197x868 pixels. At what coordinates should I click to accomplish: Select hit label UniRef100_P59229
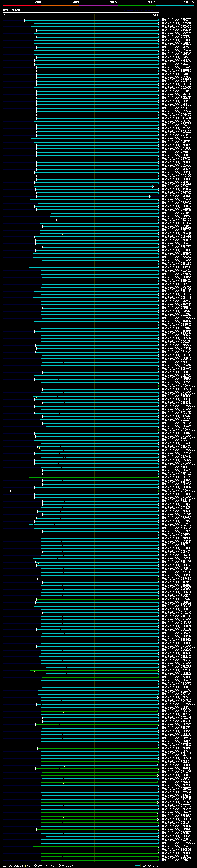click(177, 125)
